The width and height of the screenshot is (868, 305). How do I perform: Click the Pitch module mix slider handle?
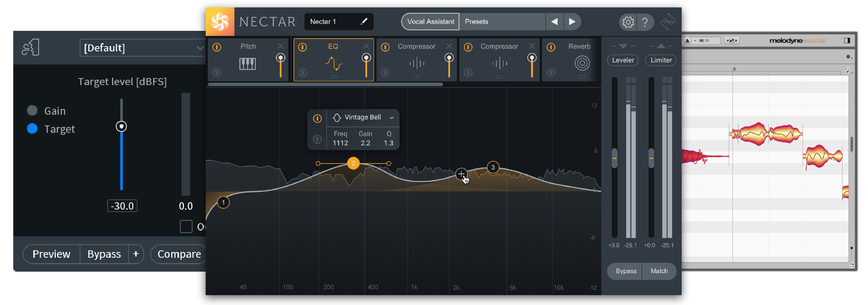click(280, 58)
